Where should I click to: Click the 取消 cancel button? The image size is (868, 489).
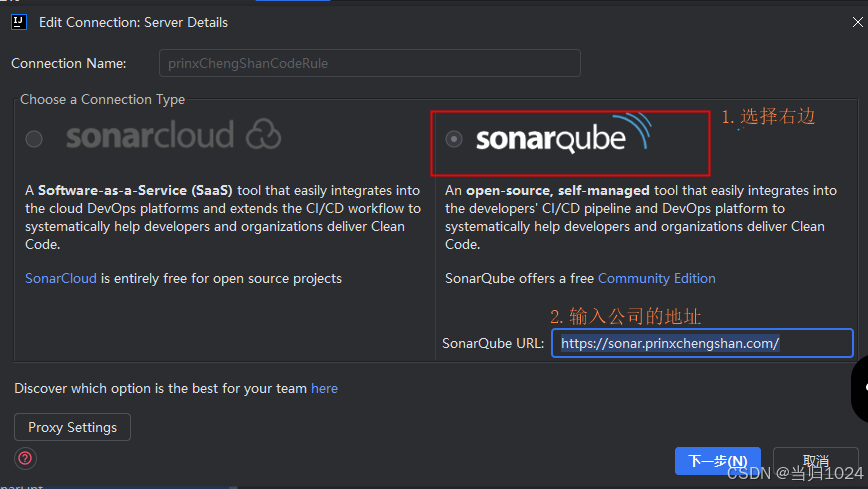[x=815, y=461]
